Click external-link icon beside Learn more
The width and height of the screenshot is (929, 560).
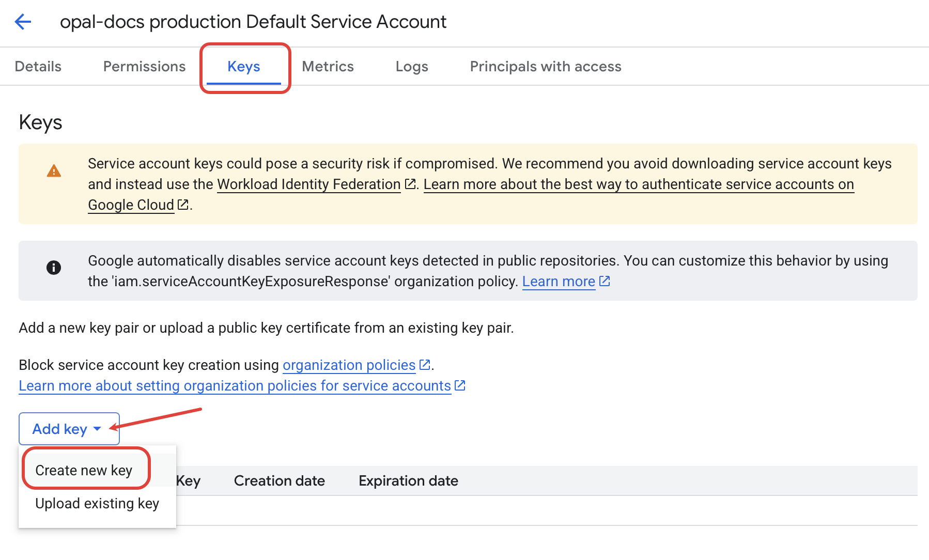tap(605, 282)
